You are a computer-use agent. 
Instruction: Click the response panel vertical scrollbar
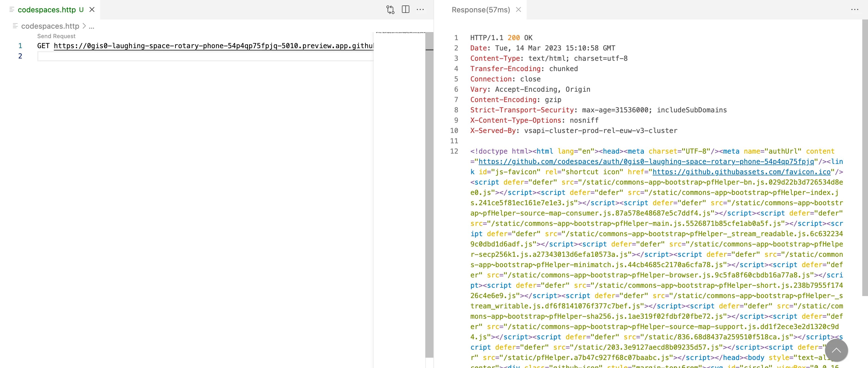865,158
